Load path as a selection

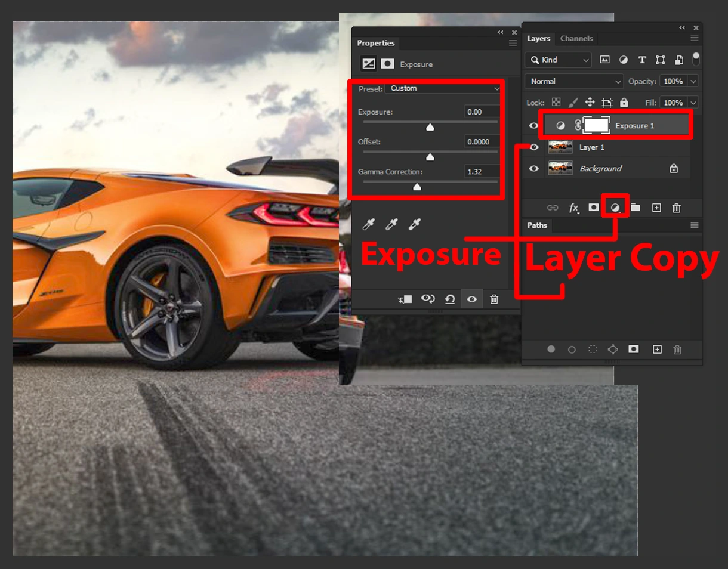[593, 350]
